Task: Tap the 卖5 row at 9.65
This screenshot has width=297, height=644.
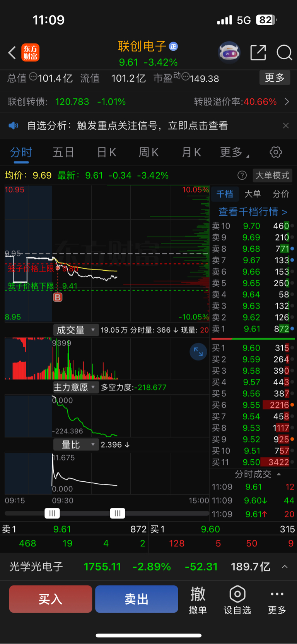Action: point(253,283)
